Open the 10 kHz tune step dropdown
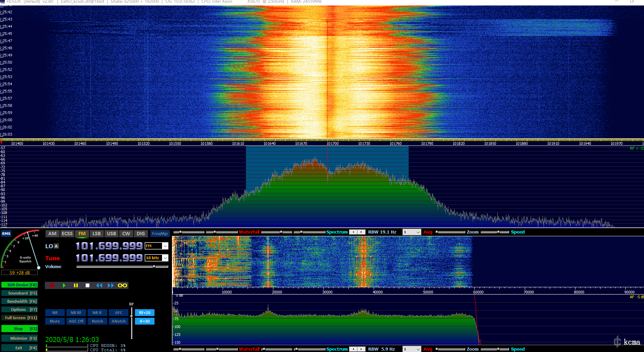 [x=156, y=258]
